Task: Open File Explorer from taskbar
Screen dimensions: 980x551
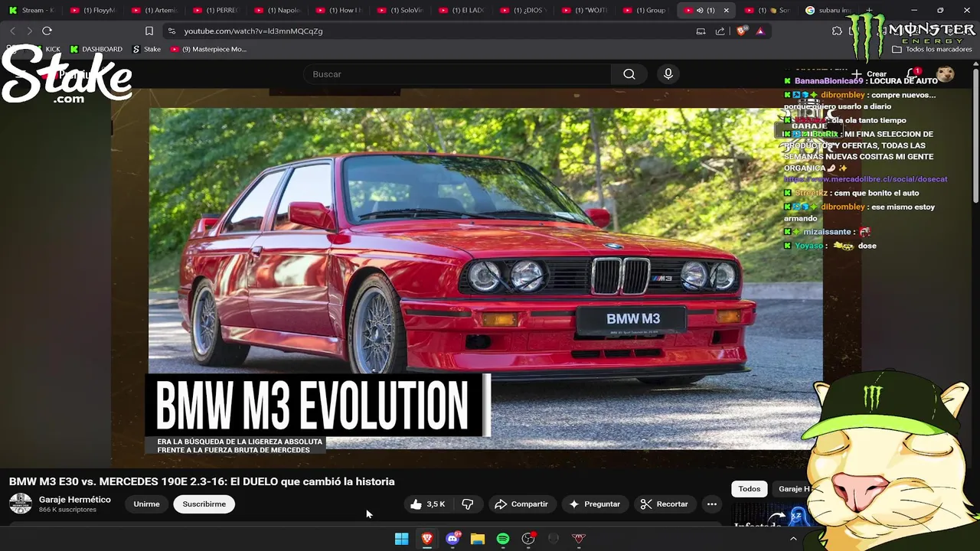Action: [478, 539]
